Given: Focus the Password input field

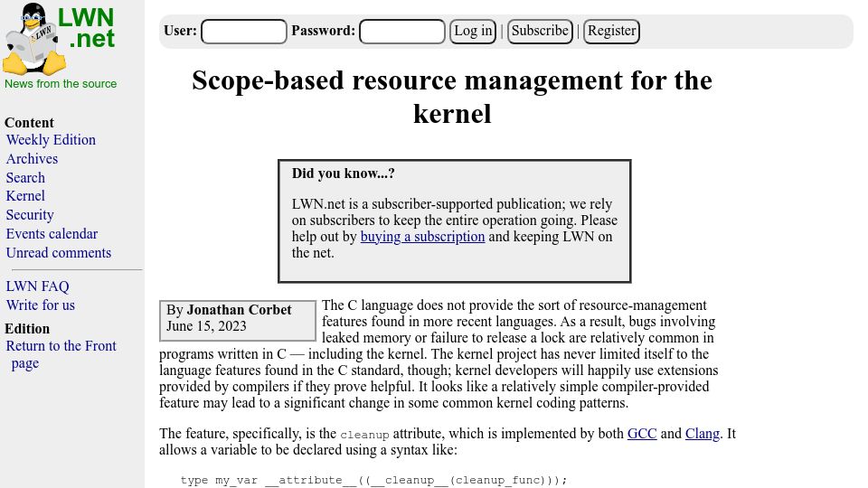Looking at the screenshot, I should [402, 31].
